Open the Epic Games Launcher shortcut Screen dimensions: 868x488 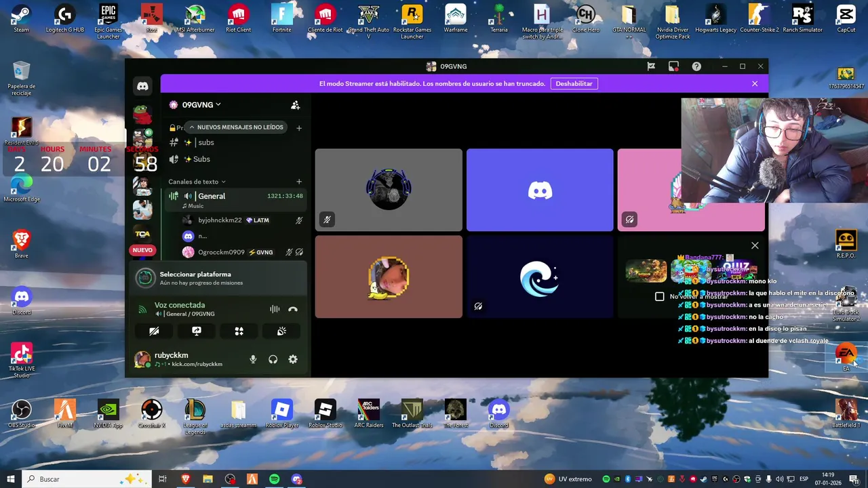pos(108,21)
